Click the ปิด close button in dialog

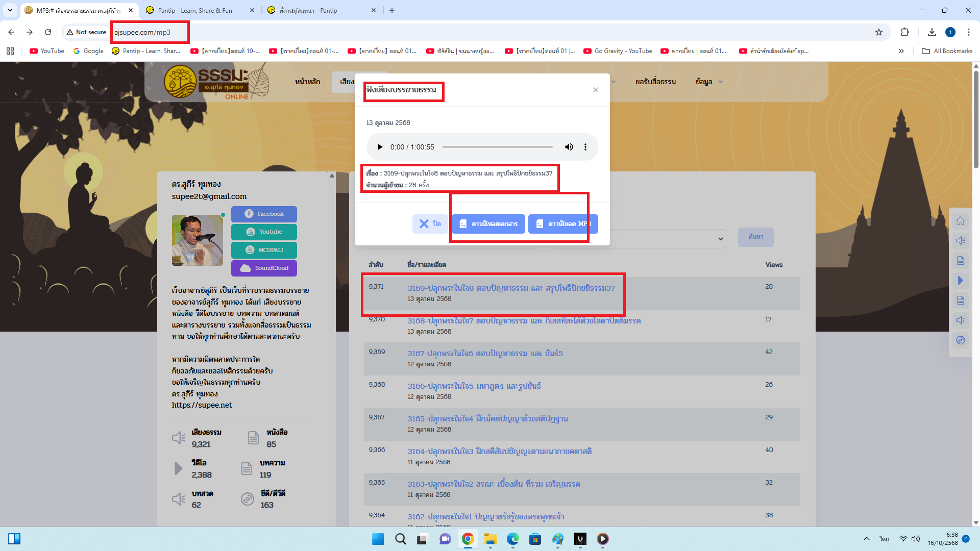pyautogui.click(x=430, y=224)
